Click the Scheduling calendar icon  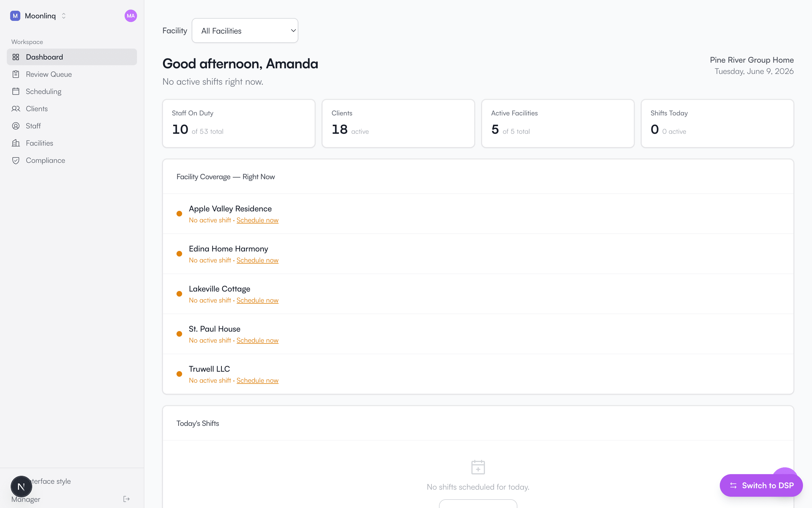[16, 91]
